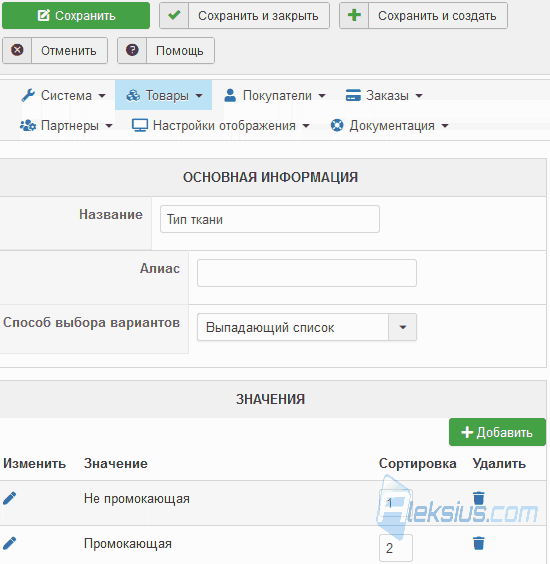This screenshot has height=564, width=550.
Task: Click the cancel cross icon beside Отменить
Action: point(17,50)
